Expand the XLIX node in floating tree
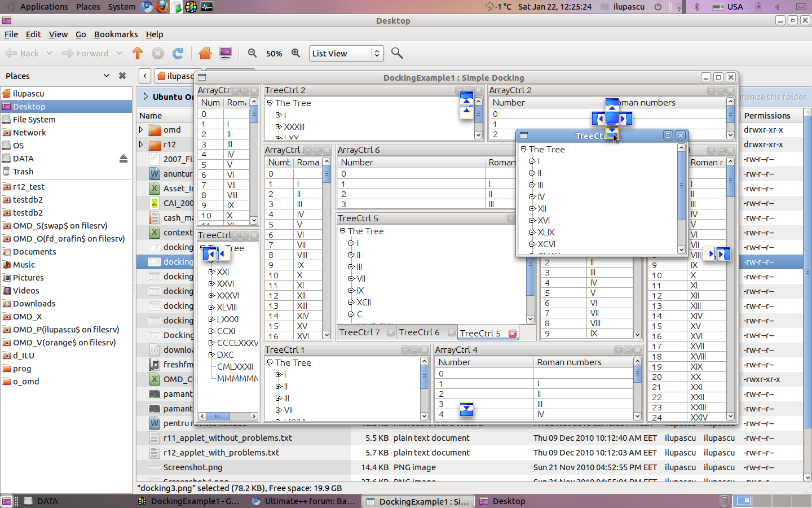 click(532, 232)
